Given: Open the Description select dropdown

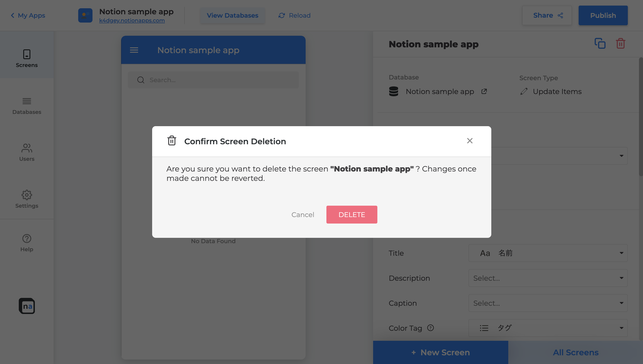Looking at the screenshot, I should [548, 278].
